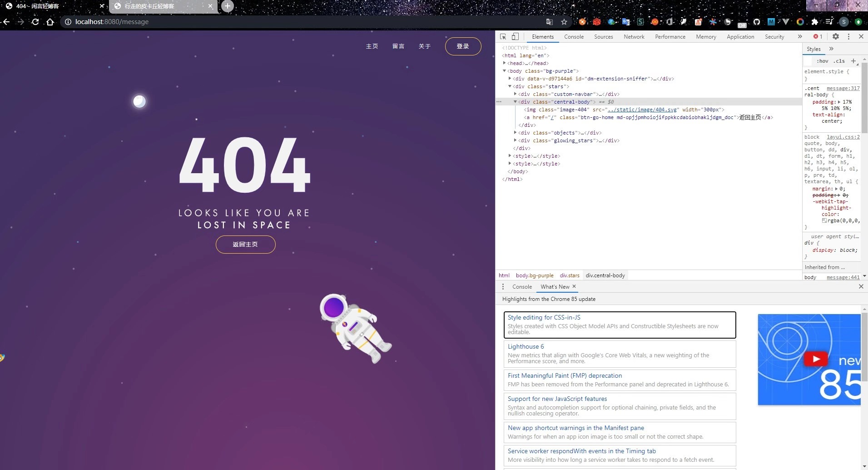Open the media control playlist icon
The image size is (868, 470).
829,22
